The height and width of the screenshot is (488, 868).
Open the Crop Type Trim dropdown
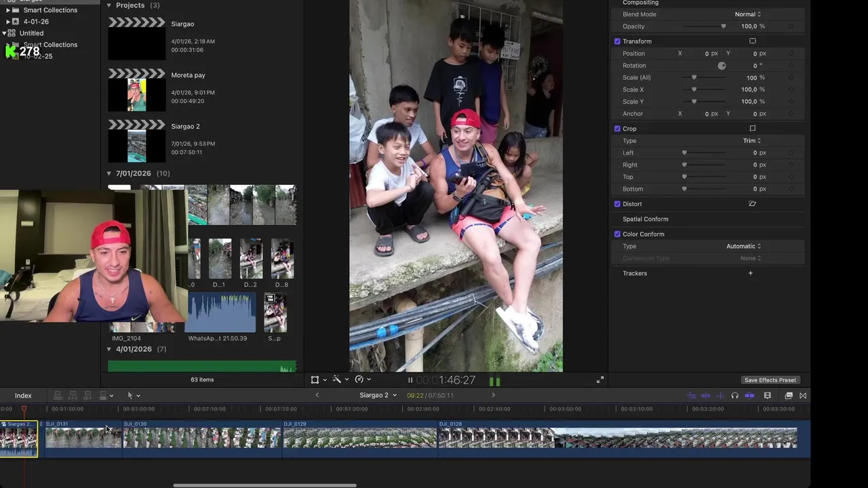coord(752,141)
